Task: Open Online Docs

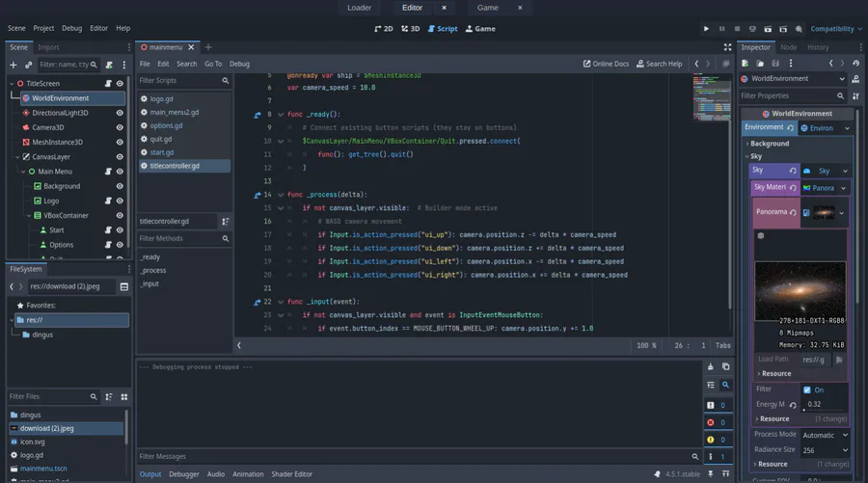Action: pyautogui.click(x=606, y=65)
